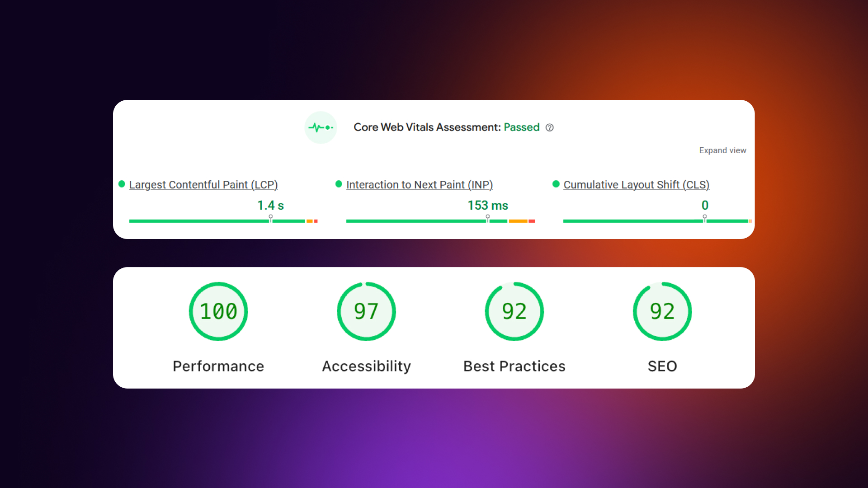Open the Cumulative Layout Shift (CLS) details

636,184
